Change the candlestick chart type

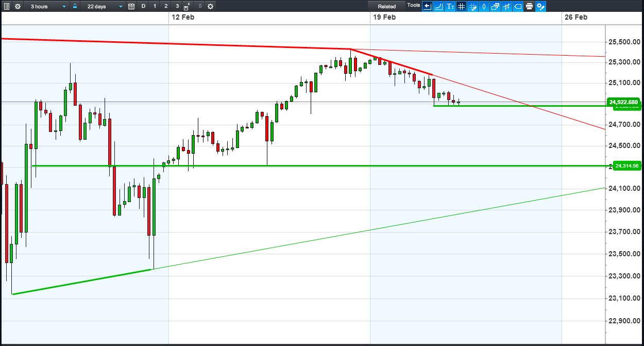click(484, 6)
